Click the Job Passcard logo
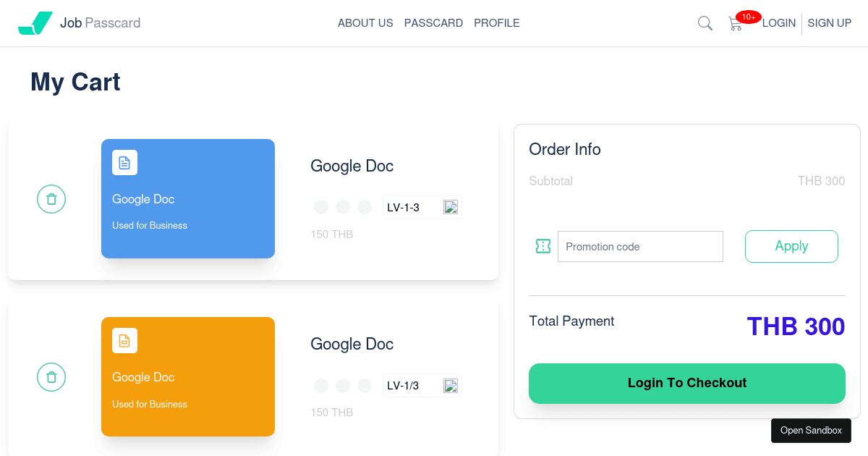Viewport: 868px width, 456px height. pos(78,22)
